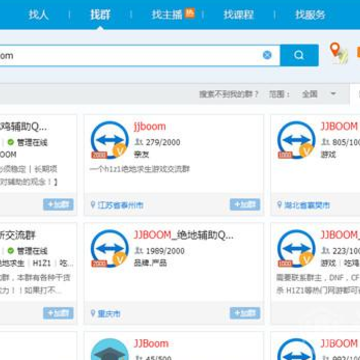Click 加群 on the 交流群 card
Viewport: 360px width, 360px height.
pyautogui.click(x=58, y=313)
